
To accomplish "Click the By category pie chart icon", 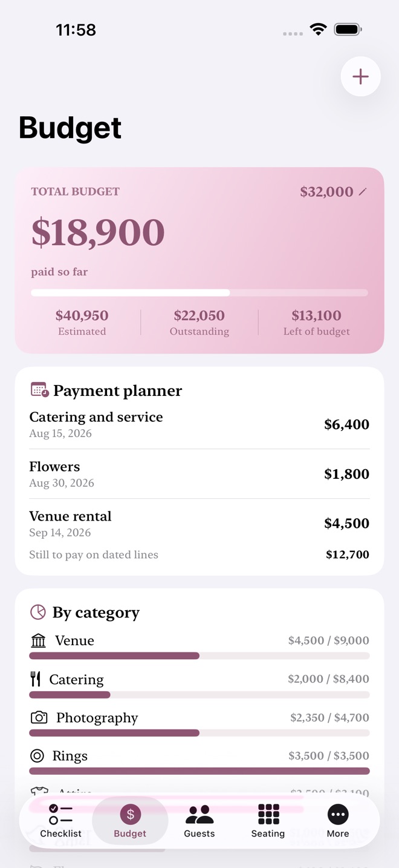I will (x=38, y=612).
